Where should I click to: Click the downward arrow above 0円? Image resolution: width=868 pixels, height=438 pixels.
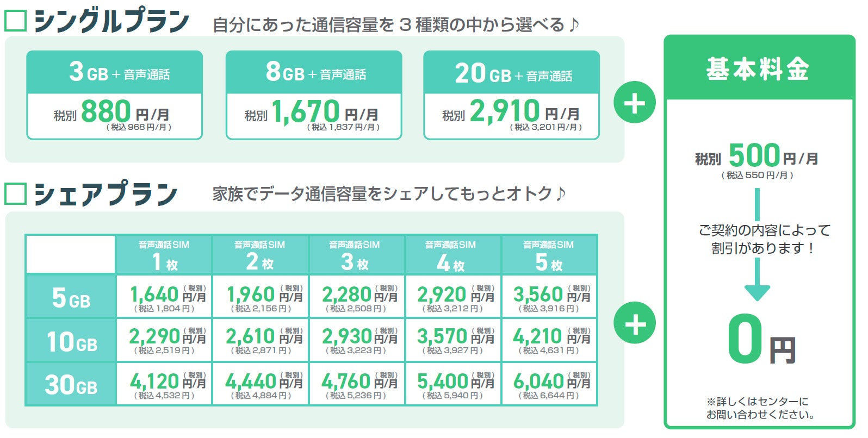(x=757, y=281)
